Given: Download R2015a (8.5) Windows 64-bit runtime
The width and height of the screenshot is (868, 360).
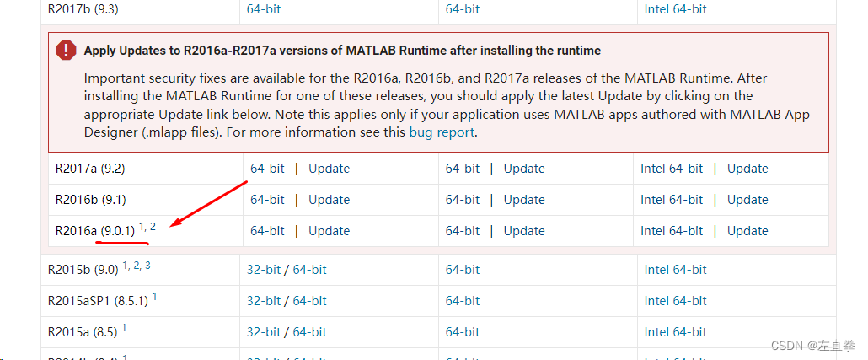Looking at the screenshot, I should (309, 331).
